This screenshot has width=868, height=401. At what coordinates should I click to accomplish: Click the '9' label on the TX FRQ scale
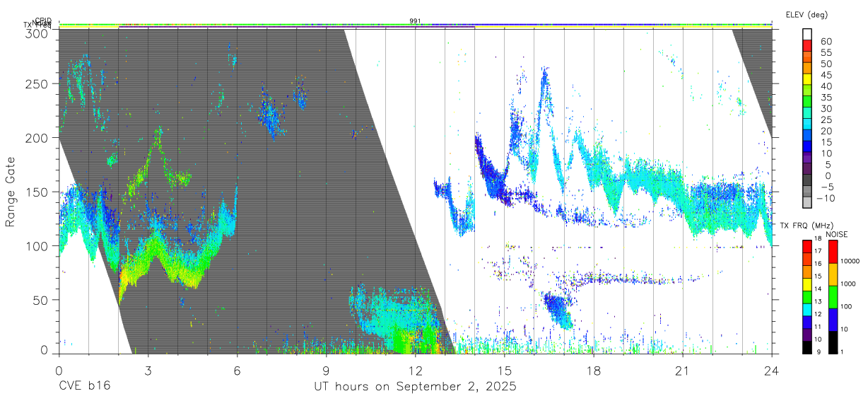(819, 351)
